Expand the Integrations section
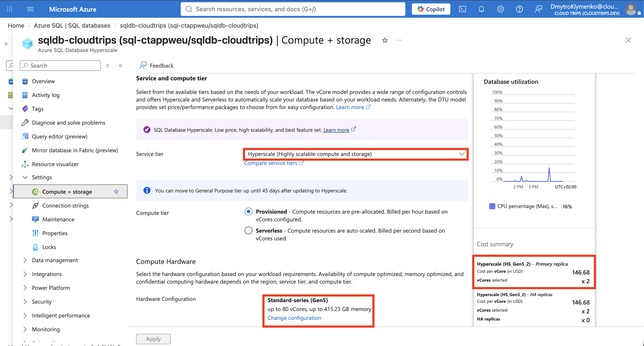 25,274
